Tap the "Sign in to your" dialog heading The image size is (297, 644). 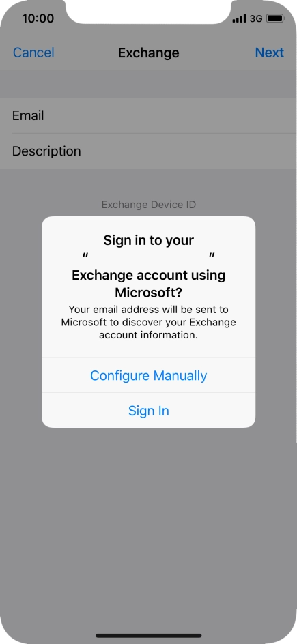pyautogui.click(x=148, y=240)
